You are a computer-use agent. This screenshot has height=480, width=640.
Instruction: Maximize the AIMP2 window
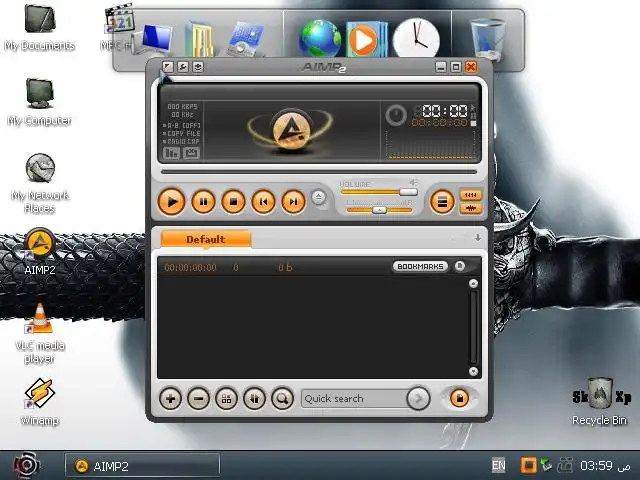pos(456,67)
